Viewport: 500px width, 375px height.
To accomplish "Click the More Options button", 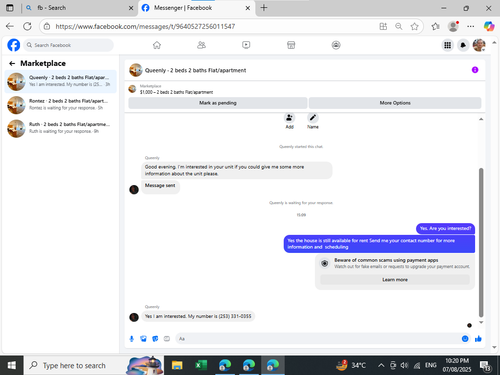I will pos(395,103).
